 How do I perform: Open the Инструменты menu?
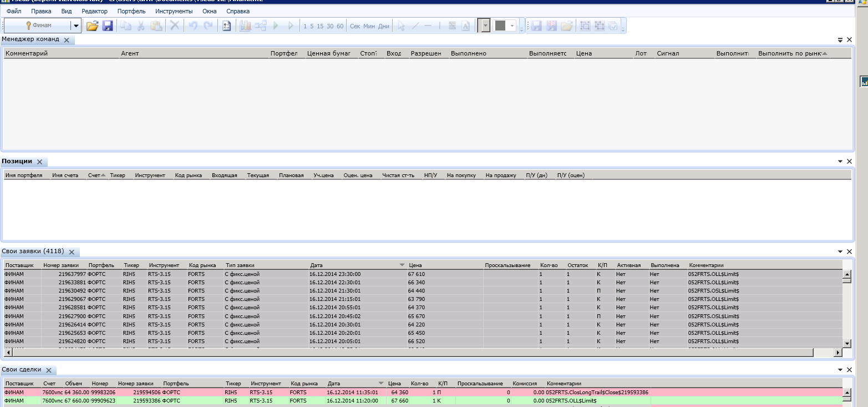click(x=174, y=11)
